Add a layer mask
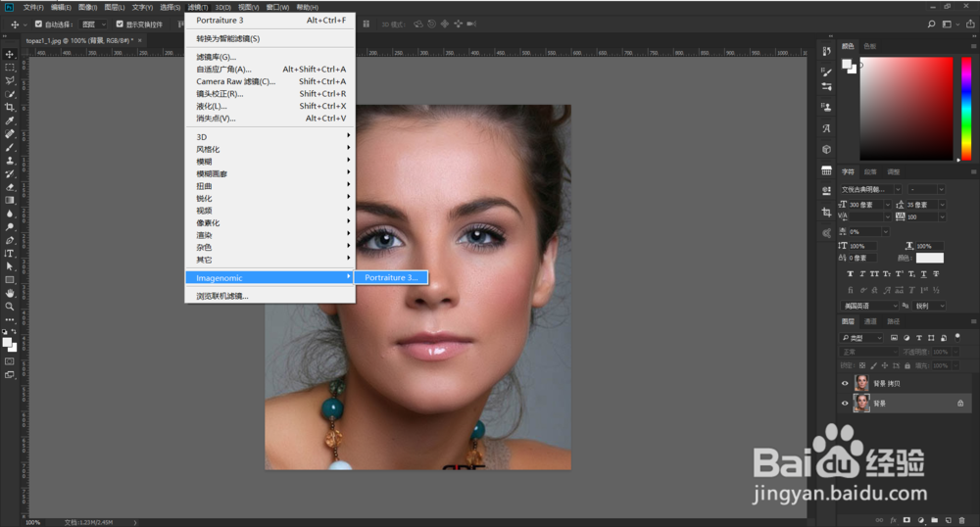This screenshot has height=527, width=980. (x=906, y=520)
